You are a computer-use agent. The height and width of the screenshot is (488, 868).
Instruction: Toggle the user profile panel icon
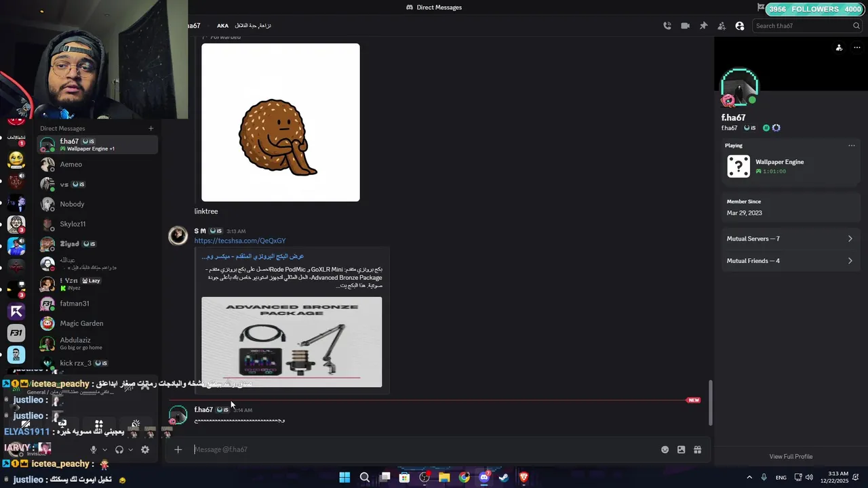pos(740,26)
